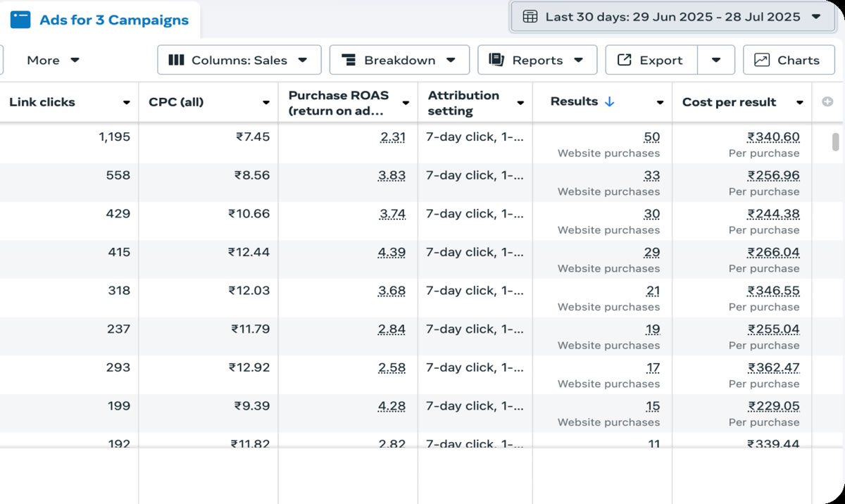This screenshot has width=845, height=504.
Task: Click the results value 19
Action: 653,329
